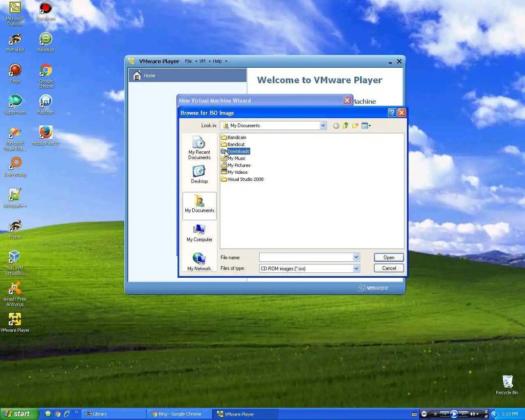
Task: Open Microsoft Visual Studio desktop shortcut
Action: pos(15,139)
